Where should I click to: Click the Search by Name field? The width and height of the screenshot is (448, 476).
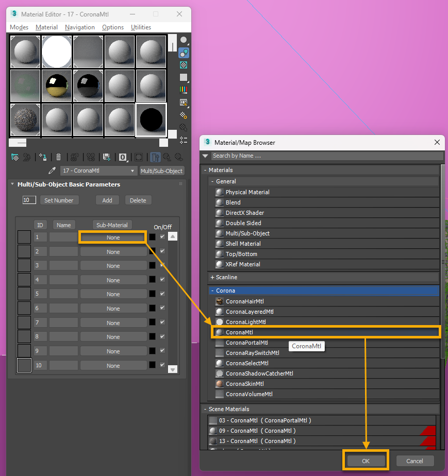(327, 156)
